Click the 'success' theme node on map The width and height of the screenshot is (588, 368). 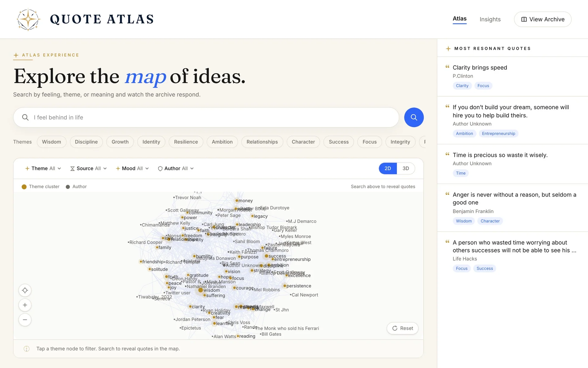(x=266, y=256)
